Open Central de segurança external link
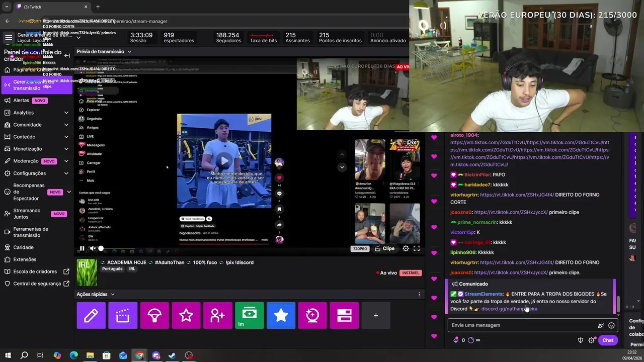This screenshot has width=644, height=362. coord(36,284)
